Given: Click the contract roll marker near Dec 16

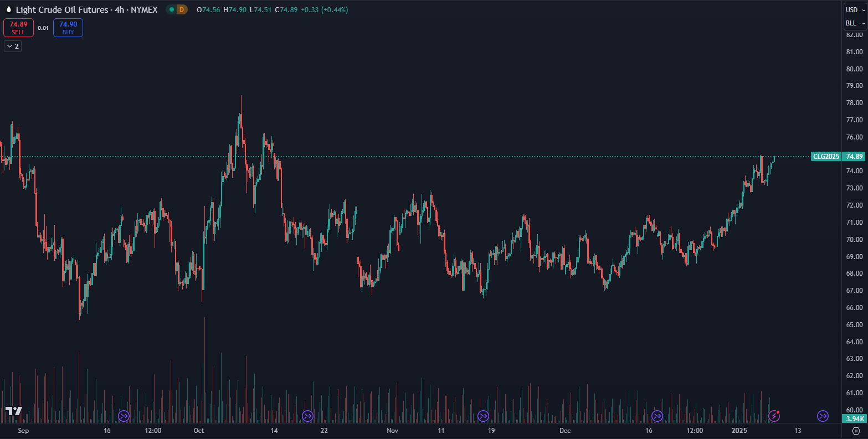Looking at the screenshot, I should tap(658, 415).
